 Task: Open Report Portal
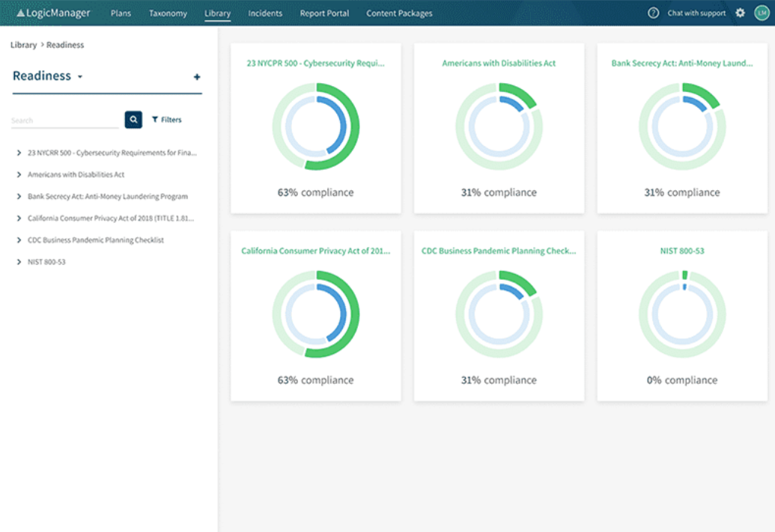(x=324, y=13)
